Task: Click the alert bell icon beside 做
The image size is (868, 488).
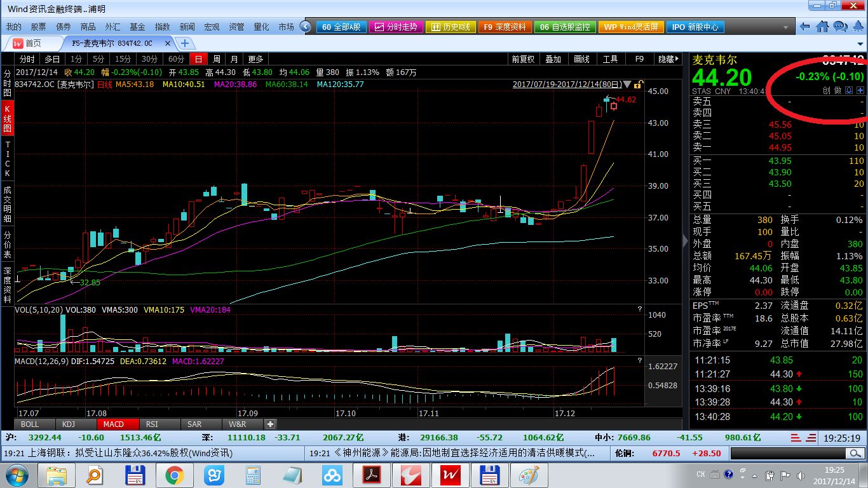Action: coord(850,91)
